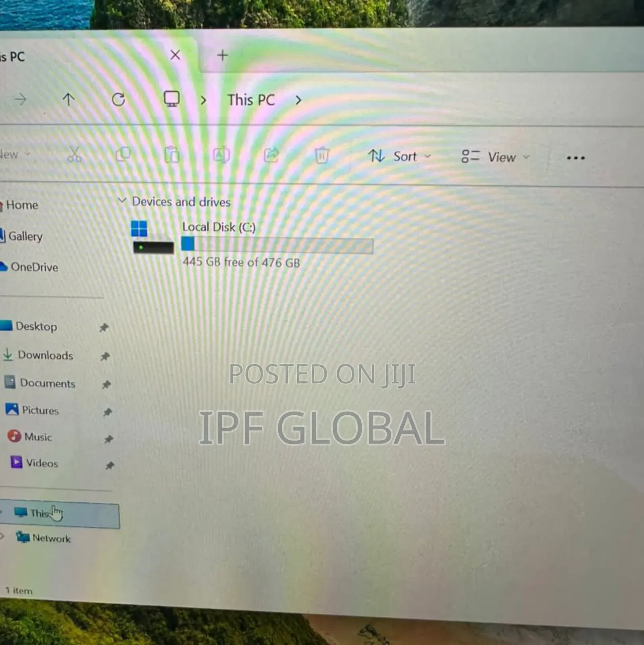Expand chevron after This PC in breadcrumb
The image size is (644, 645).
[298, 100]
